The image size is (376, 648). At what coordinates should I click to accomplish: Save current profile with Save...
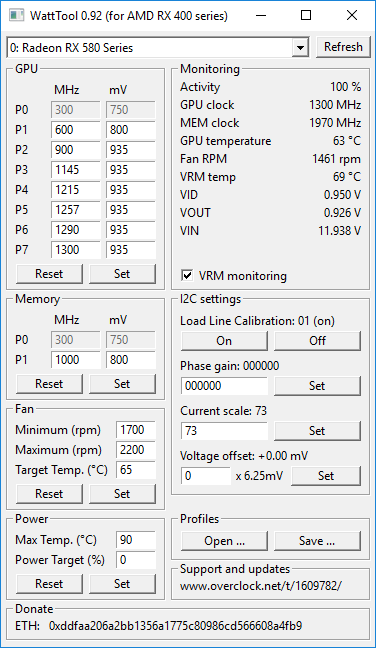point(317,541)
